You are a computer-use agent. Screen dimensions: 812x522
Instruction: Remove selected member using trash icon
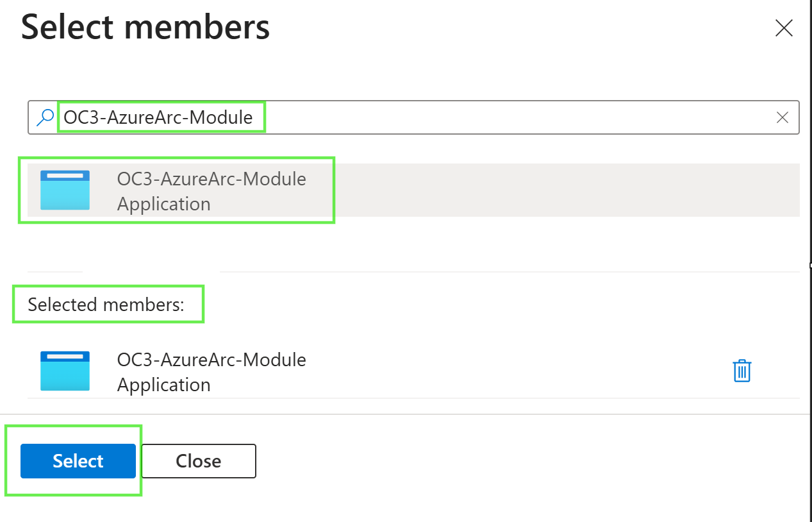coord(742,371)
